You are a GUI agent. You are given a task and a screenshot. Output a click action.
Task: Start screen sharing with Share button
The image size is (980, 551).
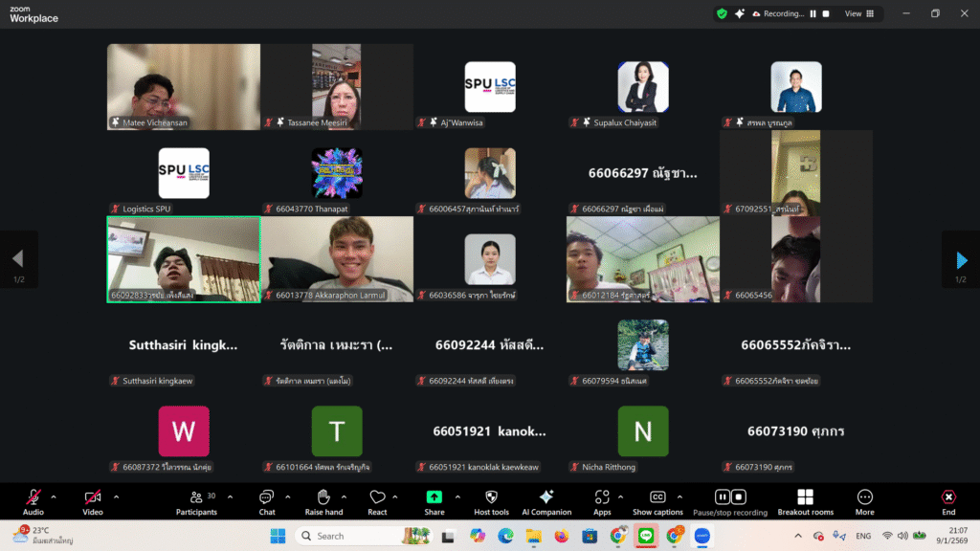pyautogui.click(x=434, y=499)
